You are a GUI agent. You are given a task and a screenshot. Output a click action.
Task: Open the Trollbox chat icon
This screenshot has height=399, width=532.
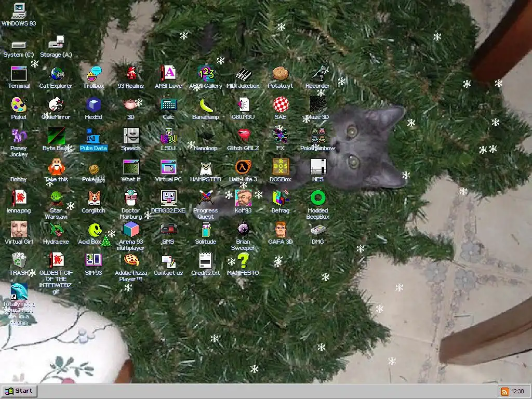(94, 74)
